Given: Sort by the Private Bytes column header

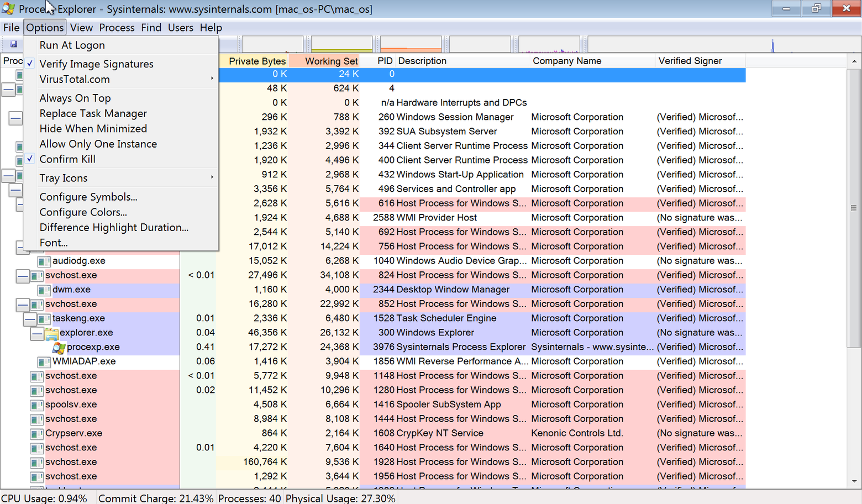Looking at the screenshot, I should pos(253,61).
